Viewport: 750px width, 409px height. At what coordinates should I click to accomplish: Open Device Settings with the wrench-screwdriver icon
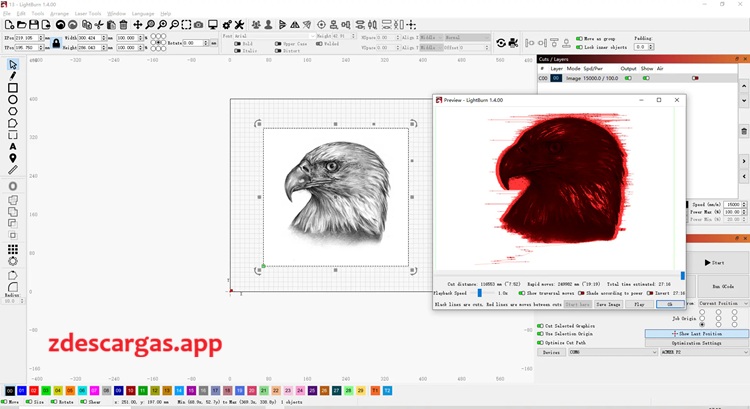pos(239,25)
